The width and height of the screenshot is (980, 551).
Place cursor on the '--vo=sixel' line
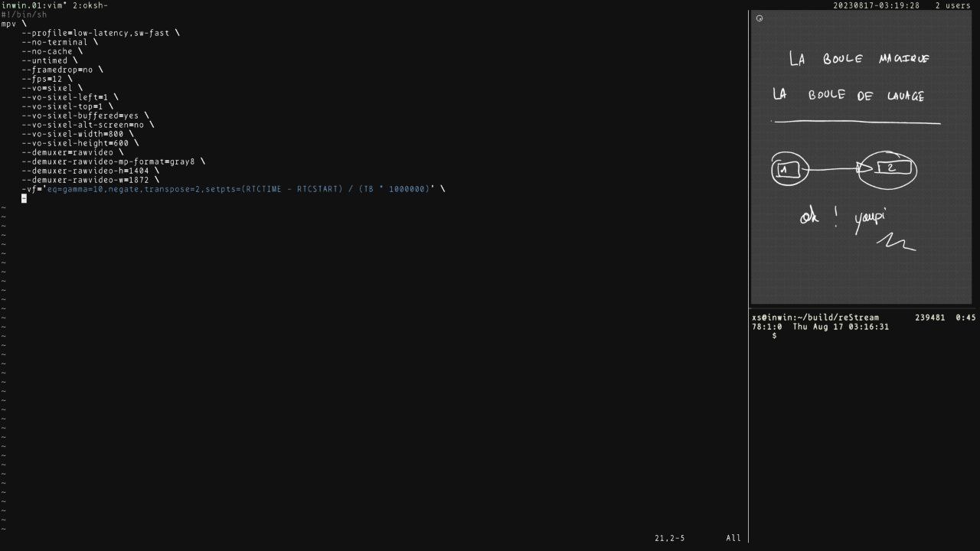[x=52, y=88]
